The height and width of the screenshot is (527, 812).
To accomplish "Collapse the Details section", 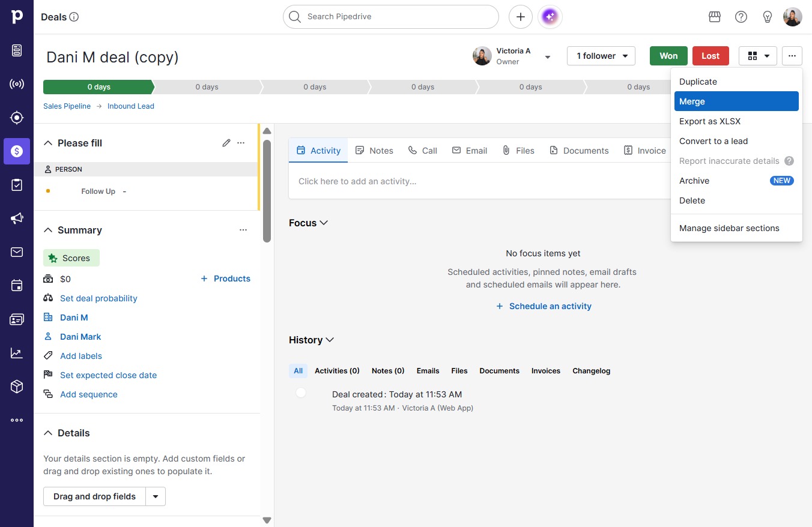I will point(48,433).
